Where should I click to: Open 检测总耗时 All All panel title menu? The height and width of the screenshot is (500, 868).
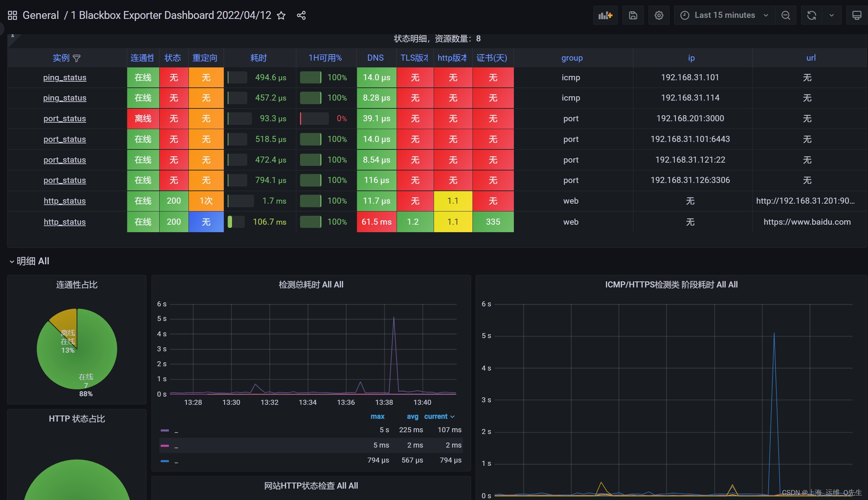(311, 285)
